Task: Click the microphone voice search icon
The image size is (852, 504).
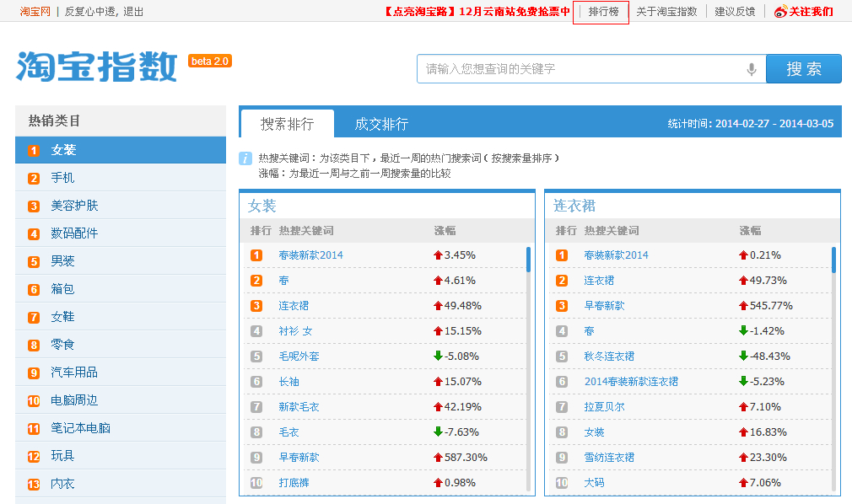Action: [x=752, y=69]
